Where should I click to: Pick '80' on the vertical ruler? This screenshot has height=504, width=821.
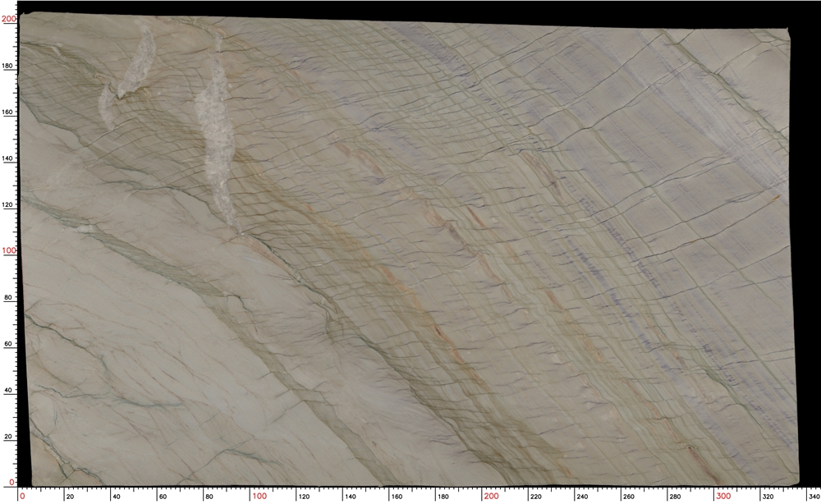click(8, 297)
